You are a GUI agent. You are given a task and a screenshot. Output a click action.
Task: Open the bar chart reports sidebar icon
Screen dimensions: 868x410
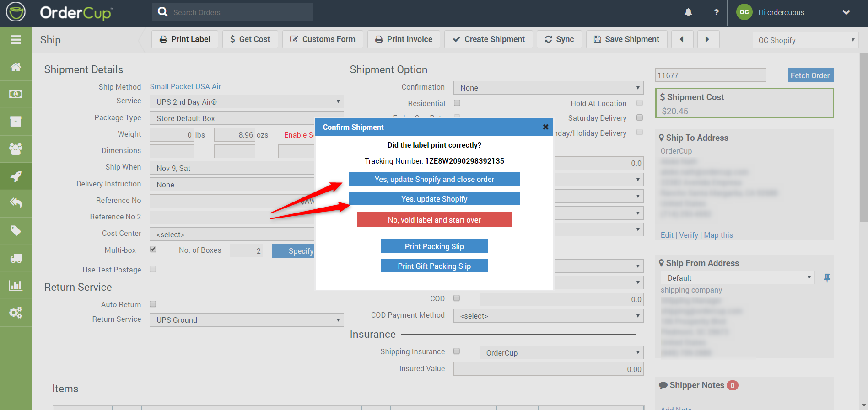point(16,286)
